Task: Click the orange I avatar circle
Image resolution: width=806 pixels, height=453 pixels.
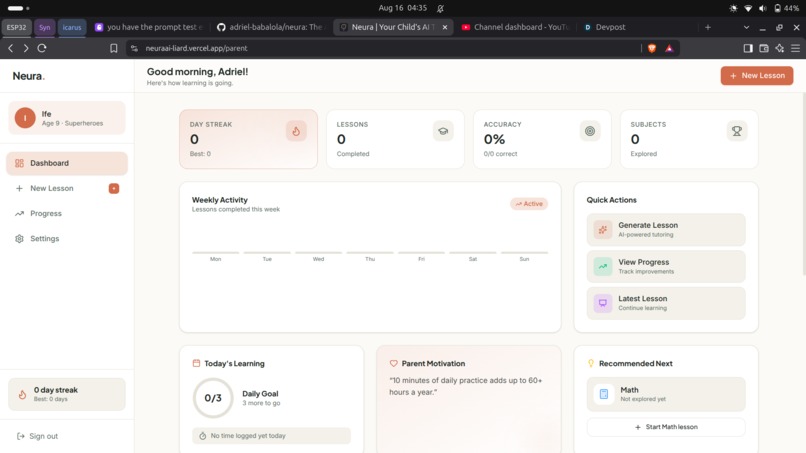Action: tap(25, 118)
